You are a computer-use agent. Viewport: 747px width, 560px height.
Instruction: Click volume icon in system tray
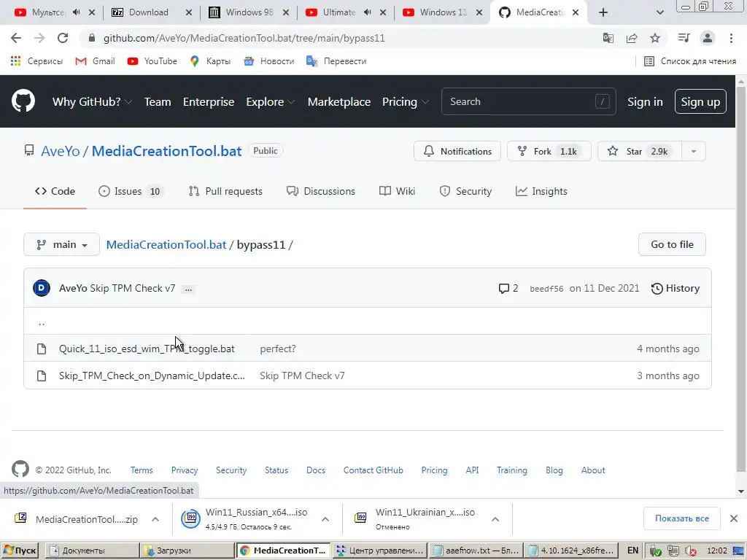click(x=690, y=551)
